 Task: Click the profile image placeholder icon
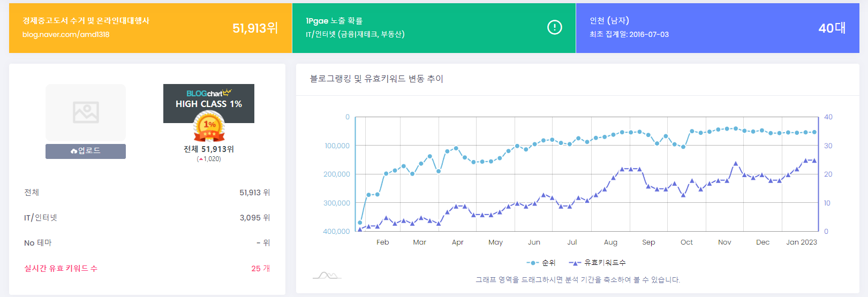point(86,112)
